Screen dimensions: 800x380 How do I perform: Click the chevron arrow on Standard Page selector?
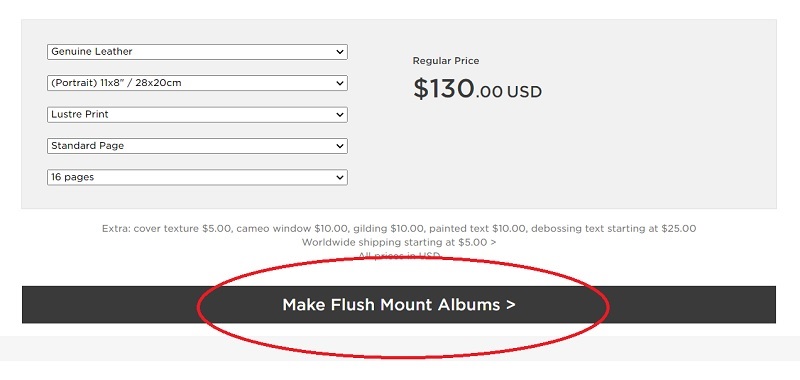[x=340, y=146]
